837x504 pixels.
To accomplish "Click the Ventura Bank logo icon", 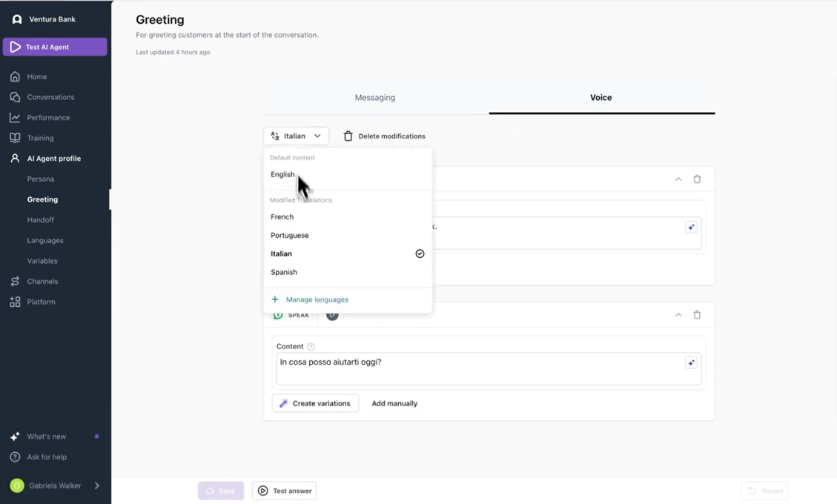I will pos(17,19).
